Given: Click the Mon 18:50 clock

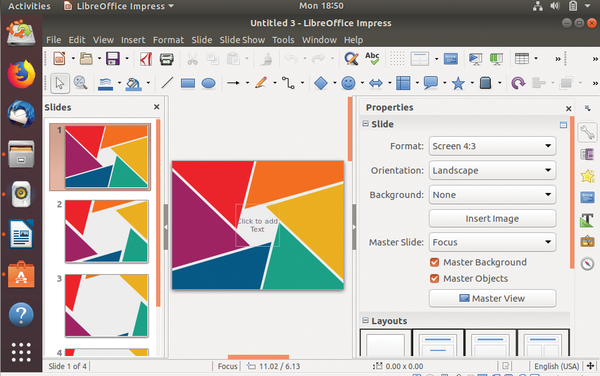Looking at the screenshot, I should click(321, 6).
